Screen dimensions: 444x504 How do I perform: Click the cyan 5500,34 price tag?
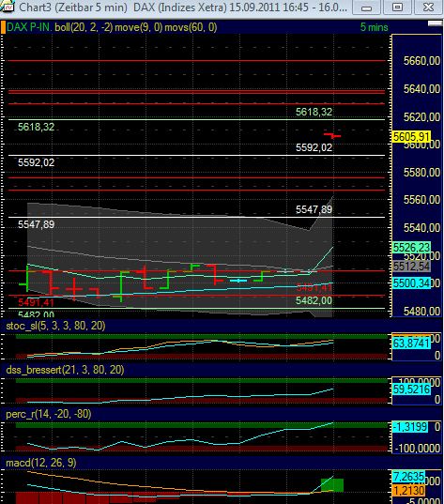click(x=411, y=283)
